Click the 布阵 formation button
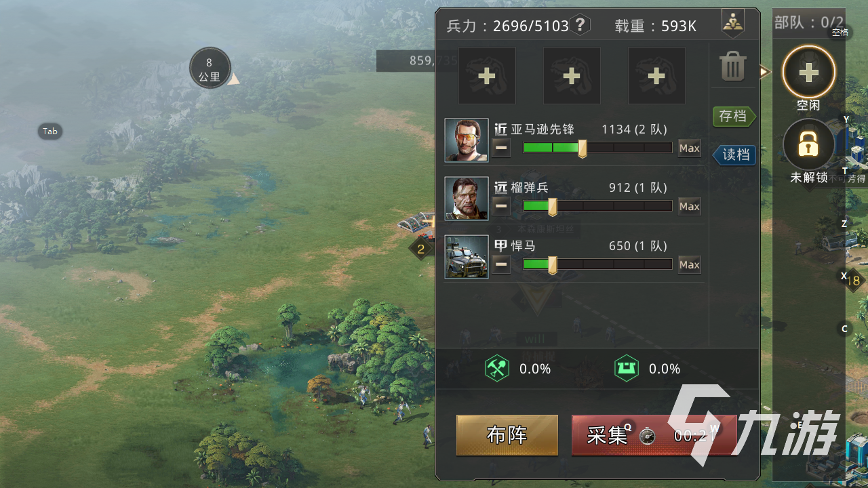Viewport: 868px width, 488px height. 507,435
